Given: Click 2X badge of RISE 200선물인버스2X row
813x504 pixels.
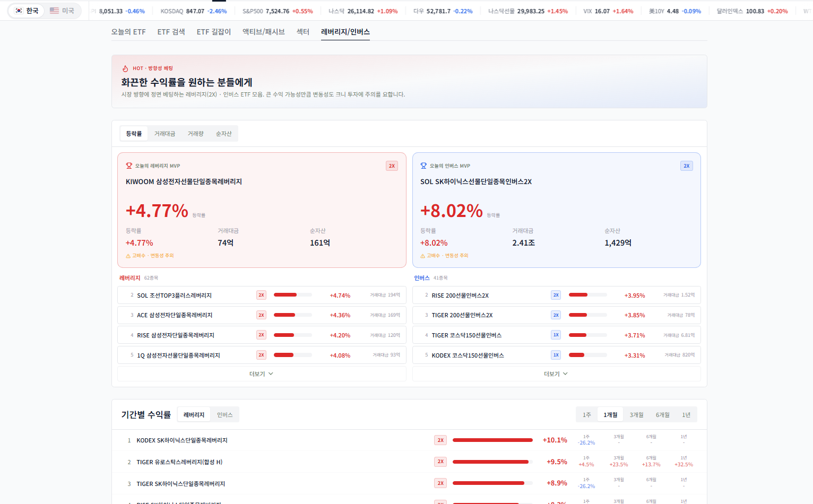Looking at the screenshot, I should [556, 296].
